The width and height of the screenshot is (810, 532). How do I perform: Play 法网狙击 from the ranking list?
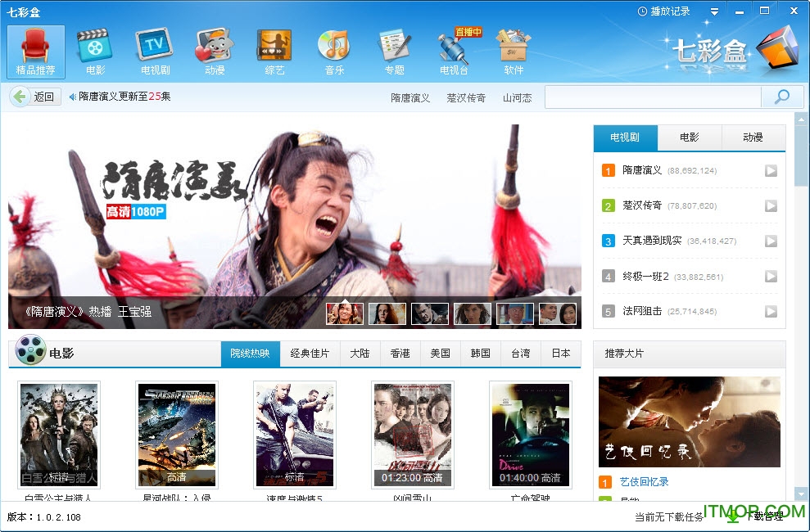pyautogui.click(x=771, y=311)
